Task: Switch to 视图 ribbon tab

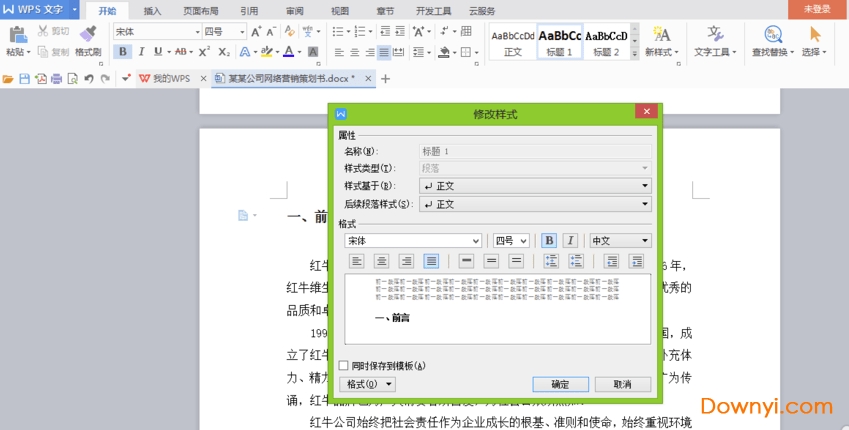Action: (x=340, y=11)
